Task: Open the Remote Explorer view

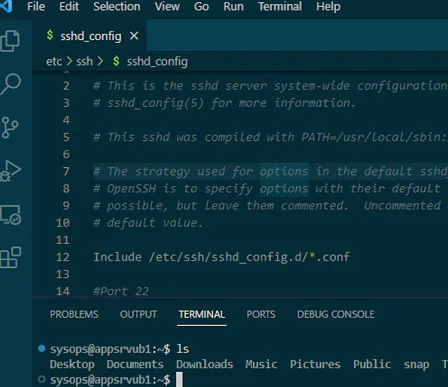Action: [x=11, y=215]
